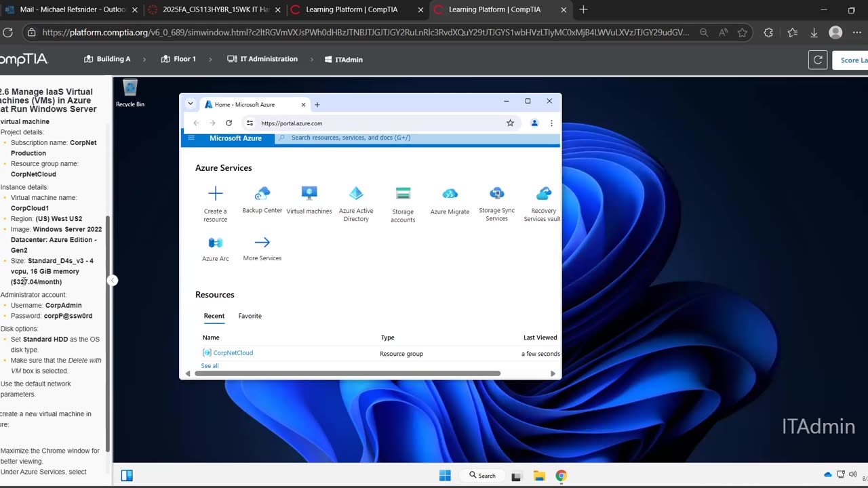
Task: Open Edge read aloud icon
Action: (x=723, y=33)
